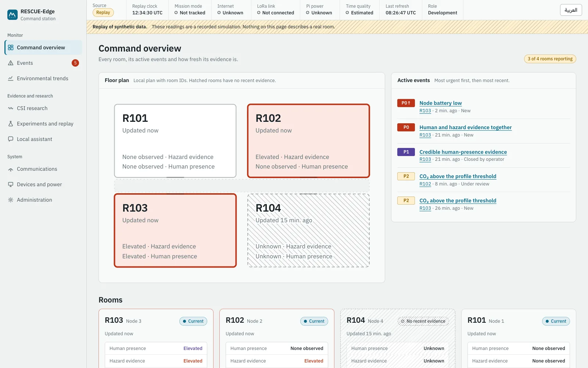This screenshot has width=588, height=368.
Task: Open Human and hazard evidence together event
Action: coord(465,127)
